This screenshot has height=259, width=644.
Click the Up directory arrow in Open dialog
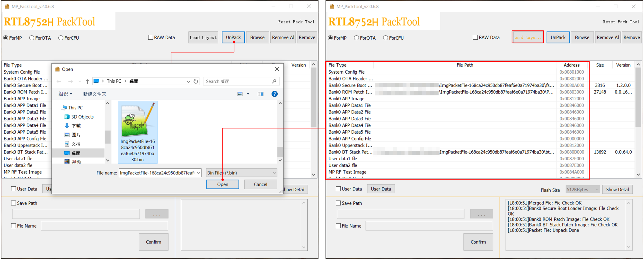[87, 81]
